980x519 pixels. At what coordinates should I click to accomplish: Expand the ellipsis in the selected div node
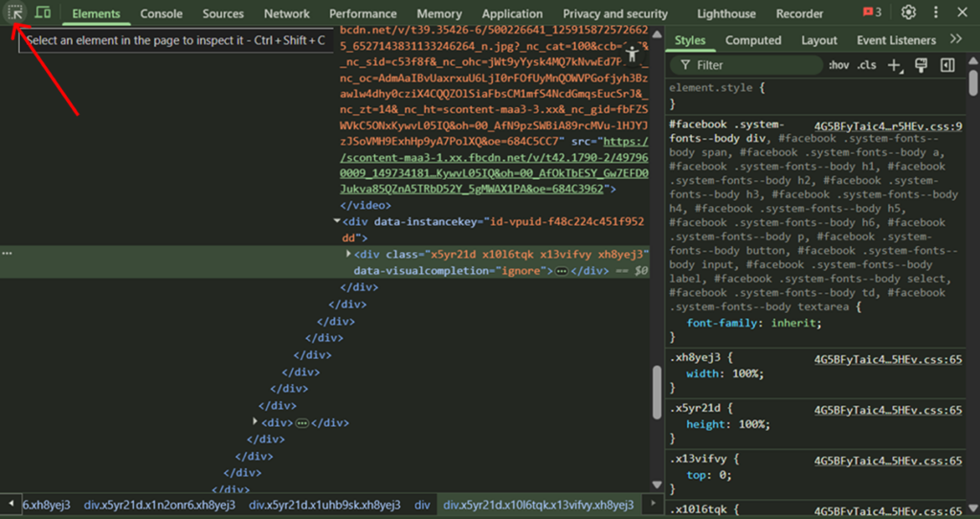pos(561,271)
